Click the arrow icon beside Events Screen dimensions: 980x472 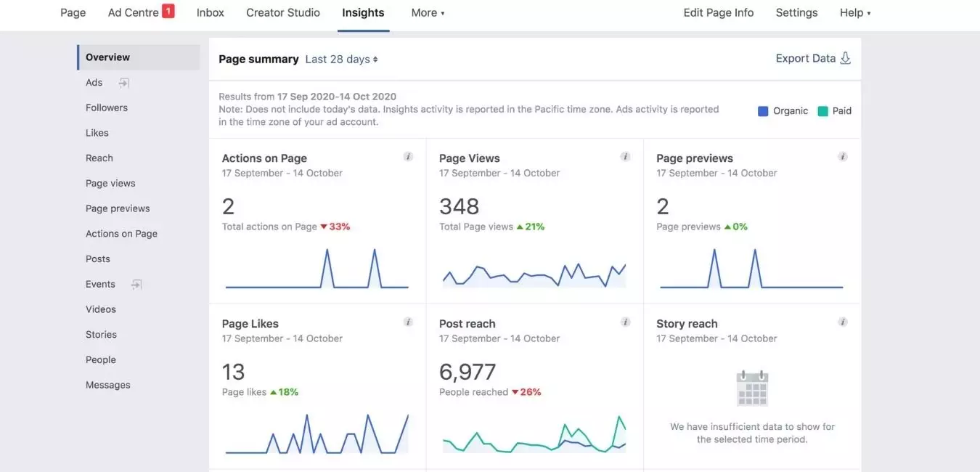coord(136,285)
